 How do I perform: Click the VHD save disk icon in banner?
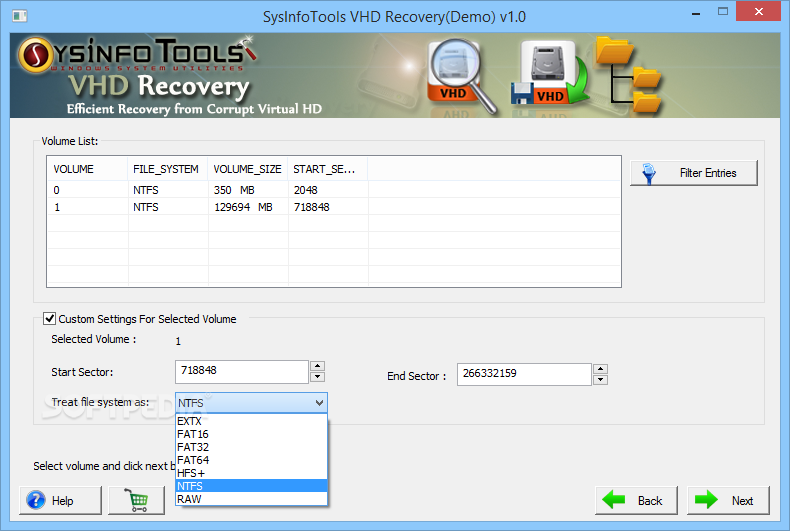[x=549, y=74]
